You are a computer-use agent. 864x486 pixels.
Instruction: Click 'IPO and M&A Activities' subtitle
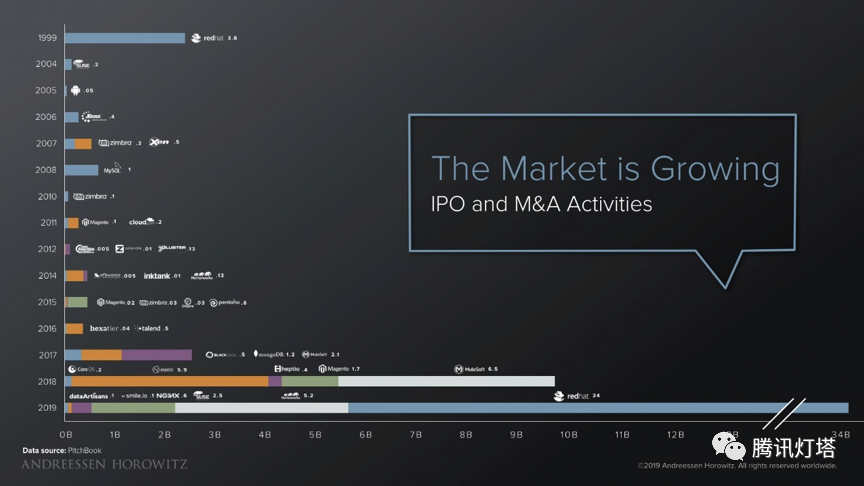click(x=541, y=204)
